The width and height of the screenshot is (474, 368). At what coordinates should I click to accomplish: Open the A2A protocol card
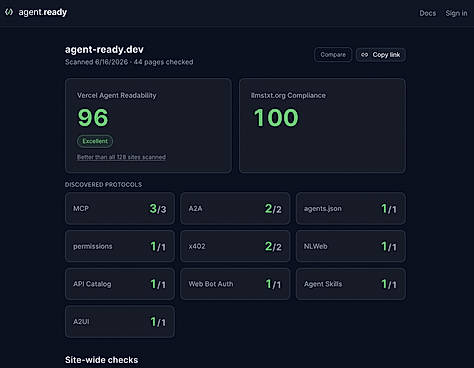pos(235,208)
